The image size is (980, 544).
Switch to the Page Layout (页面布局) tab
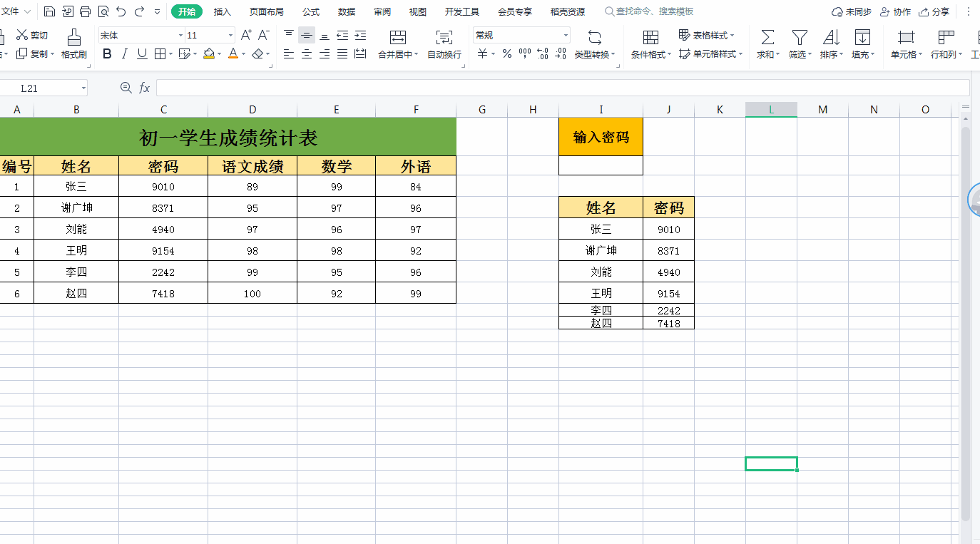(x=266, y=11)
